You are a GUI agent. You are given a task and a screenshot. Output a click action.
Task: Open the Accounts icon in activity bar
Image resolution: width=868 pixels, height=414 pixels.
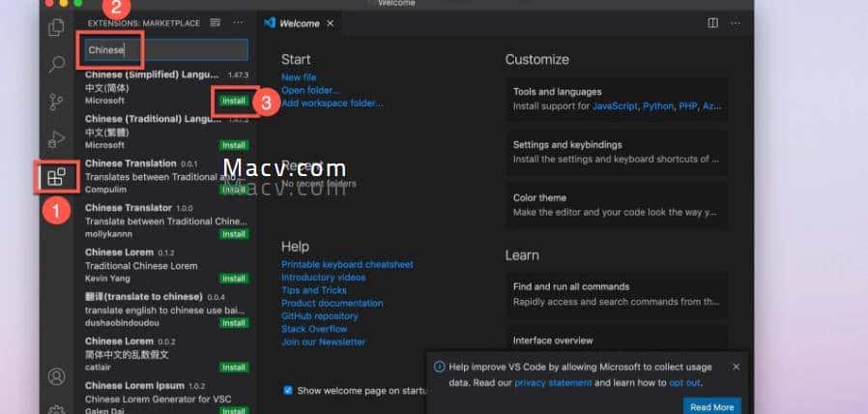pyautogui.click(x=56, y=377)
